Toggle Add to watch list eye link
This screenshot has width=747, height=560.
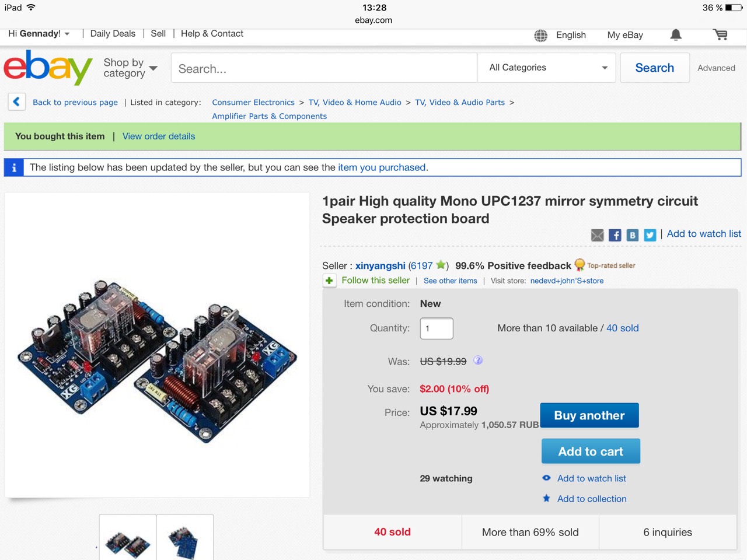pyautogui.click(x=584, y=478)
